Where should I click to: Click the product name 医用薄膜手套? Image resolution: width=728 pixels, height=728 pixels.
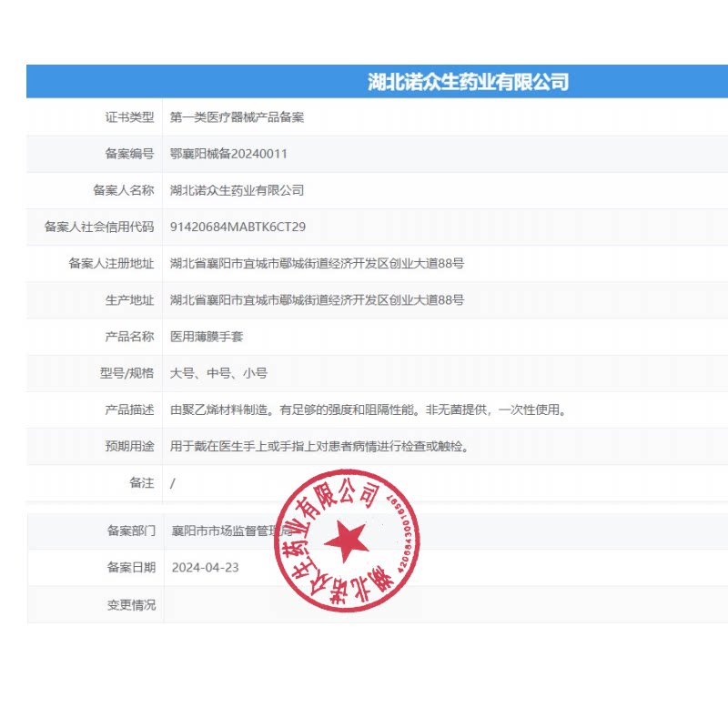[x=207, y=336]
